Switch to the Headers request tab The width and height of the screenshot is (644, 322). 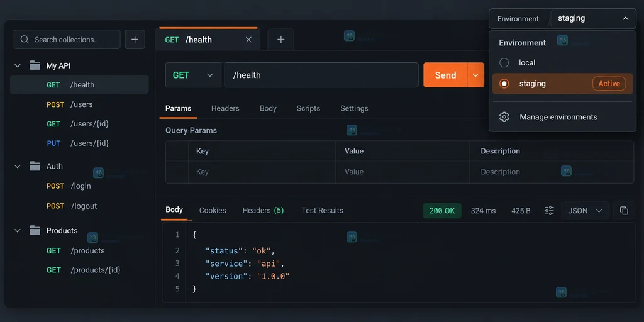[225, 108]
